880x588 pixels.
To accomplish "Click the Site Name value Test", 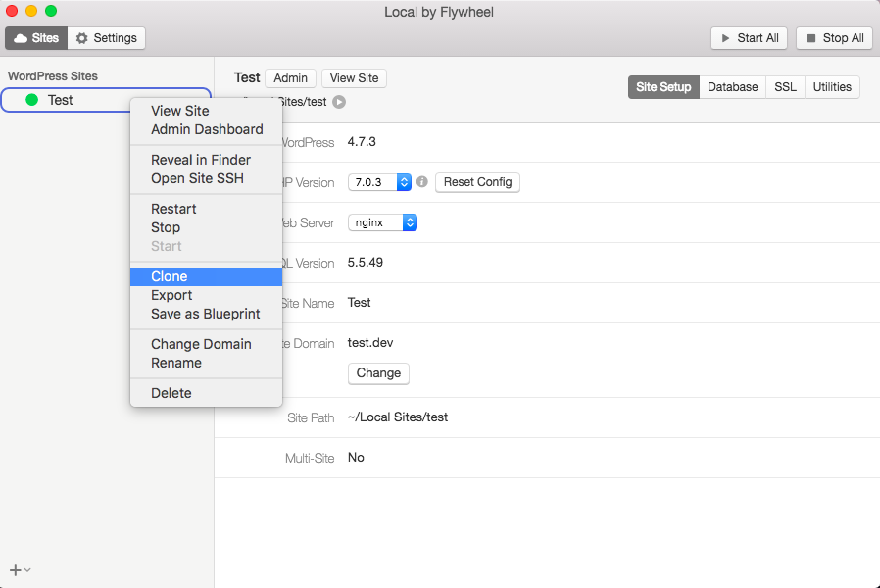I will (x=360, y=303).
